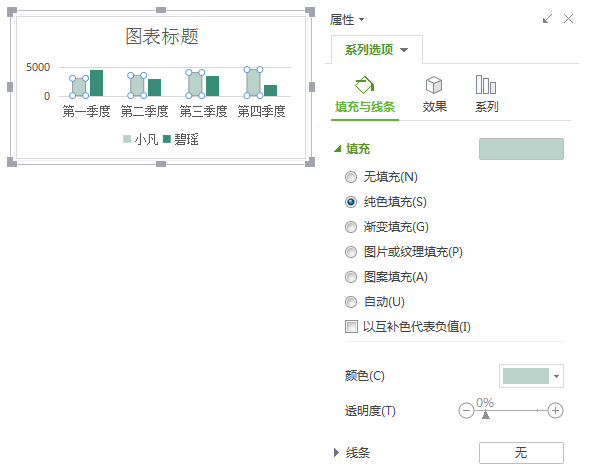Select the 小凡 bar in 第二季度
Image resolution: width=592 pixels, height=473 pixels.
(x=137, y=86)
